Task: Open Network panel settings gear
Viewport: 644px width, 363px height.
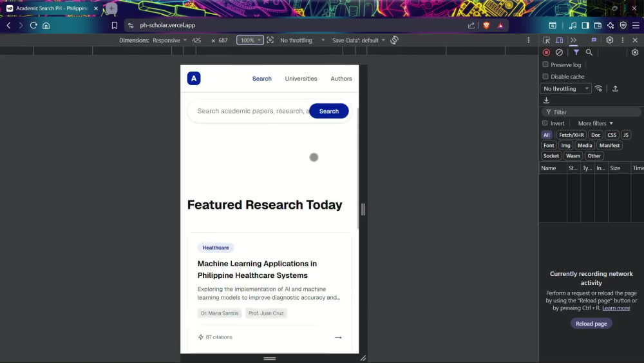Action: pyautogui.click(x=635, y=53)
